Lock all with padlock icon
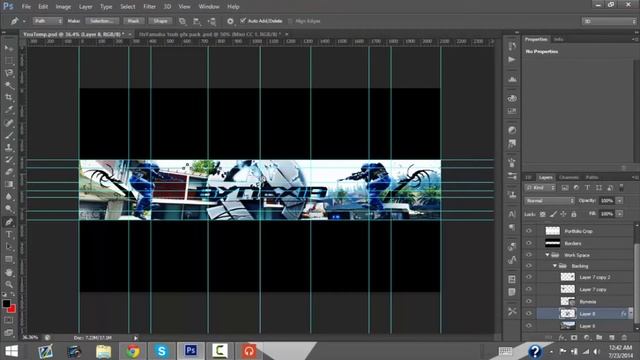Image resolution: width=640 pixels, height=360 pixels. click(573, 214)
